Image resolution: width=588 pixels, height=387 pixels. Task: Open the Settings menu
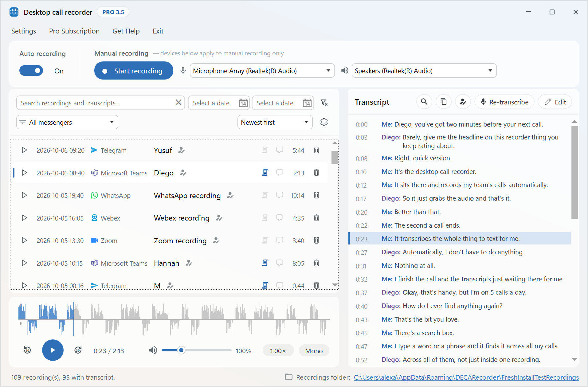(x=24, y=31)
